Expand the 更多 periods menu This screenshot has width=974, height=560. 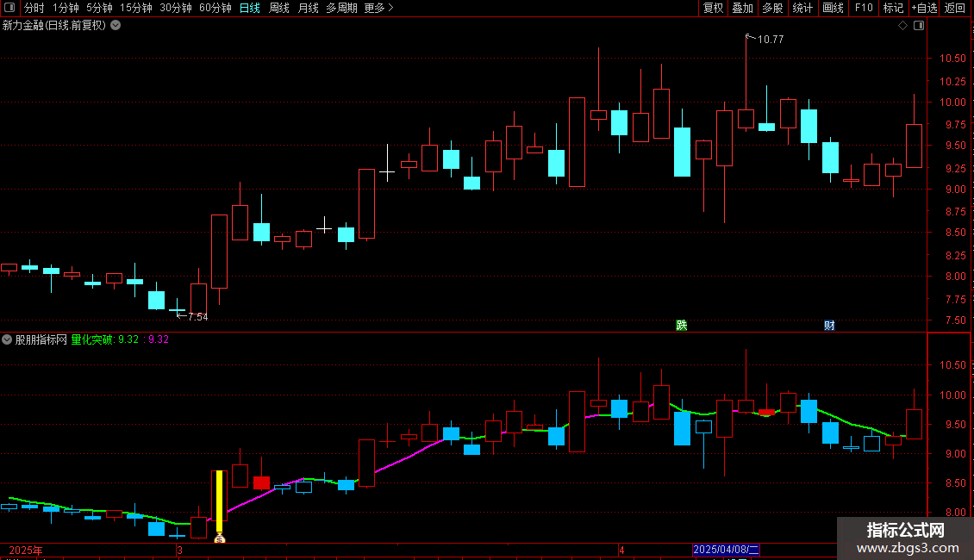tap(378, 8)
